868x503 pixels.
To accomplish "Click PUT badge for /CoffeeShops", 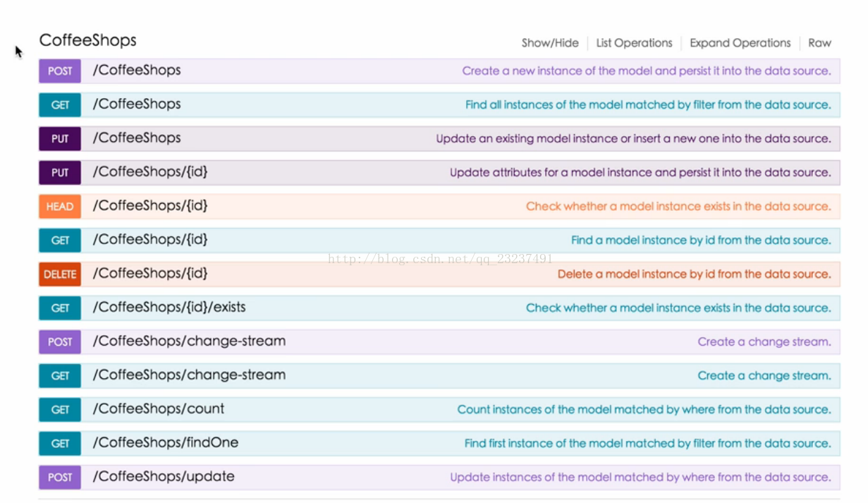I will [x=60, y=138].
